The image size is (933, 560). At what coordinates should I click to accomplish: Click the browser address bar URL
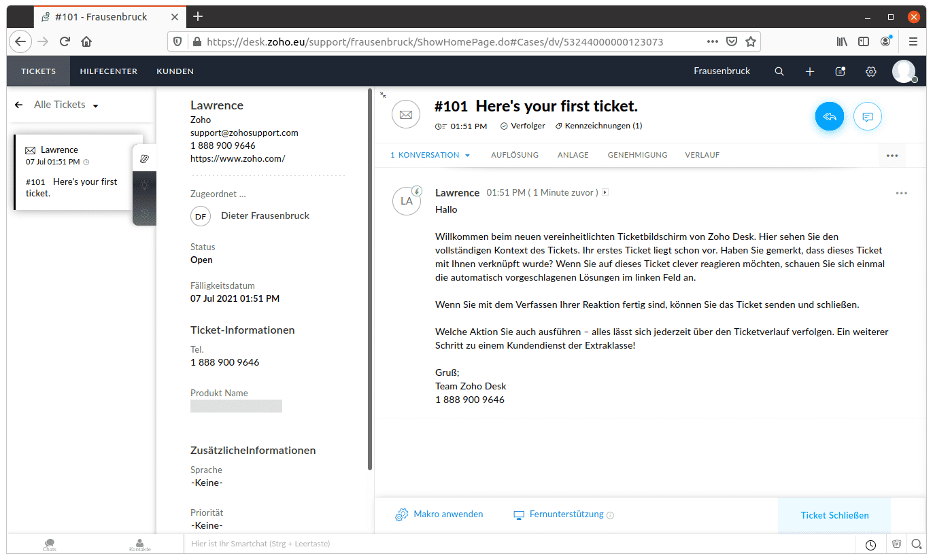(435, 41)
